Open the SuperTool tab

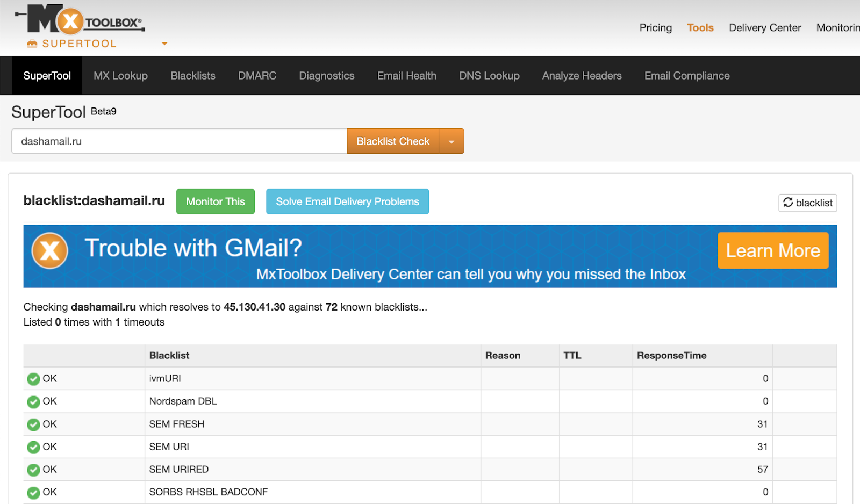pos(47,76)
